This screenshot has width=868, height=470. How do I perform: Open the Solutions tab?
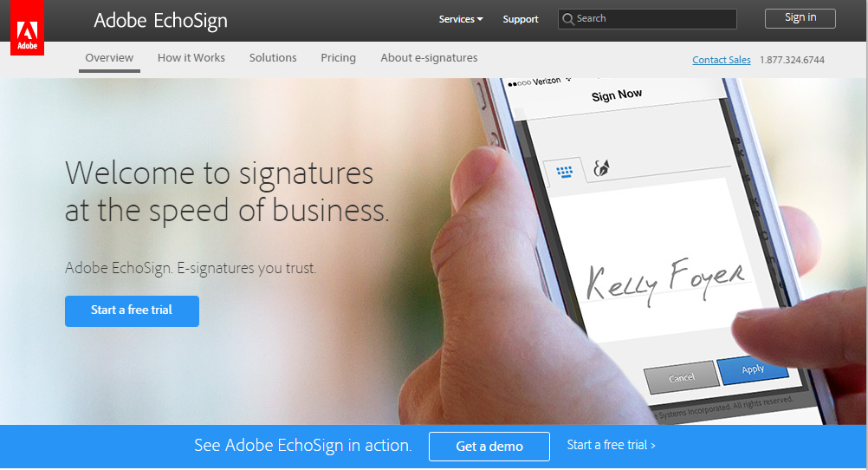(273, 57)
